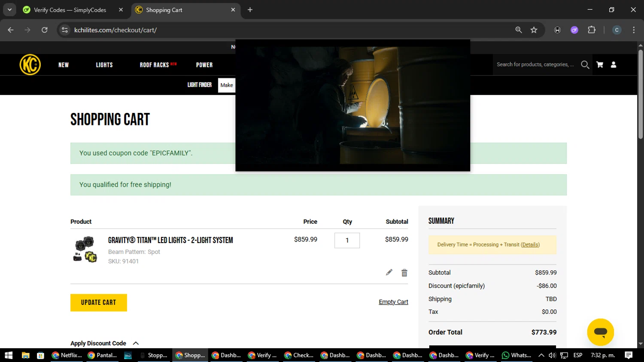The image size is (644, 362).
Task: Click the purple extension icon in toolbar
Action: (574, 30)
